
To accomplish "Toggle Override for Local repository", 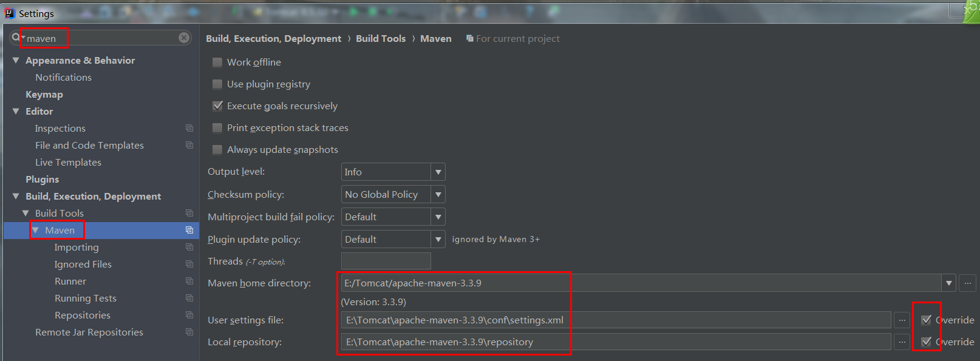I will click(x=926, y=342).
